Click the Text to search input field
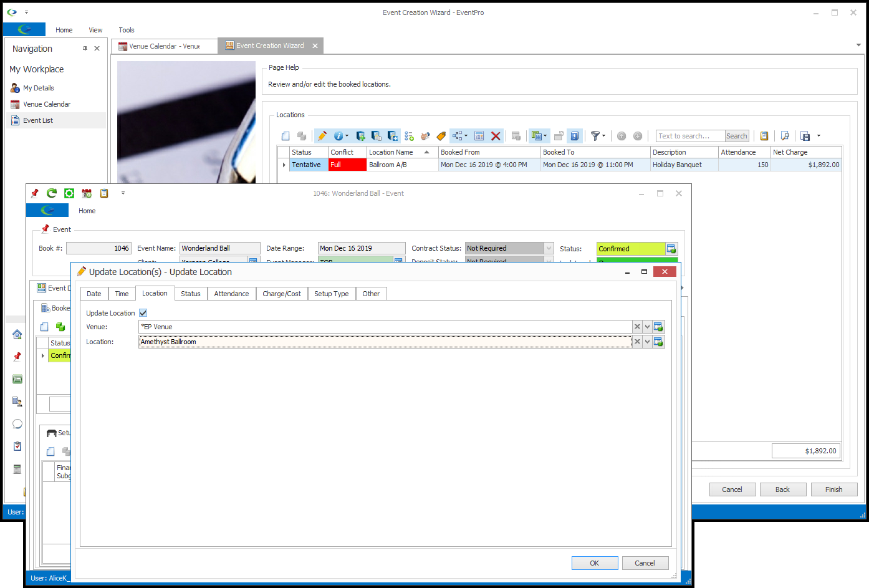The image size is (869, 588). coord(691,136)
